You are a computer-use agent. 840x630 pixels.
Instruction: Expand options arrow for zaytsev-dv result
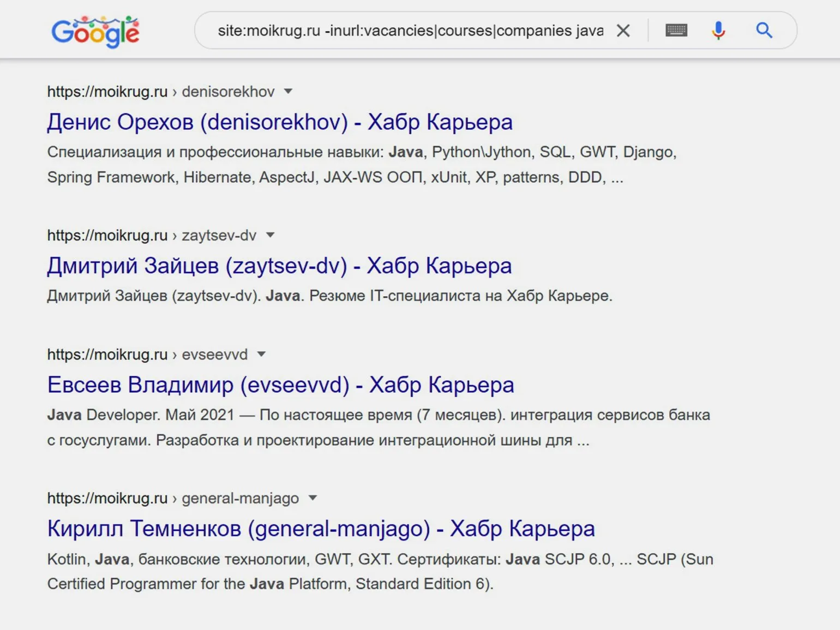tap(270, 236)
